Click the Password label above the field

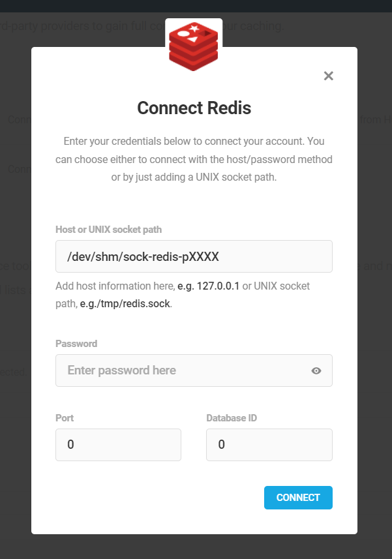[76, 344]
